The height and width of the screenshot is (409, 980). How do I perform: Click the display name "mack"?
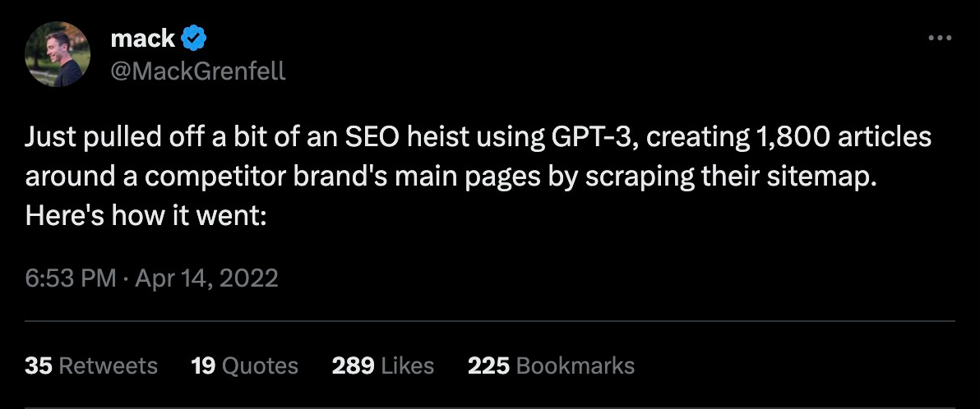click(x=142, y=38)
